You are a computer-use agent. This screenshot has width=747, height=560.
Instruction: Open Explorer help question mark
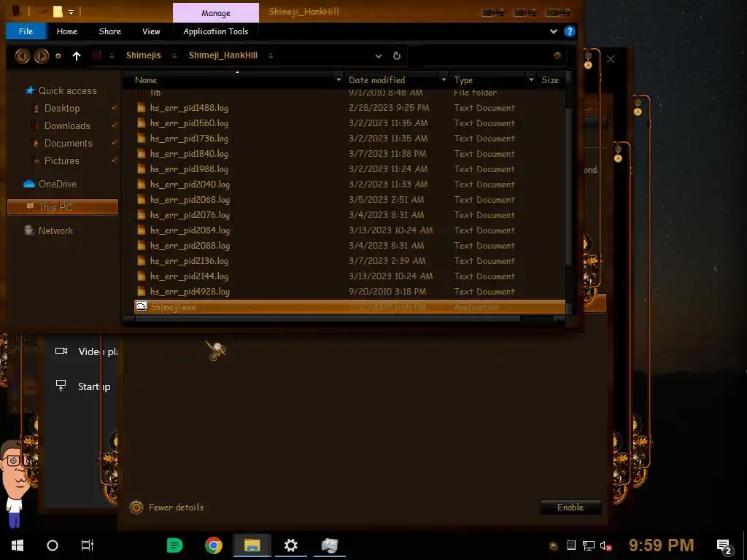point(569,31)
